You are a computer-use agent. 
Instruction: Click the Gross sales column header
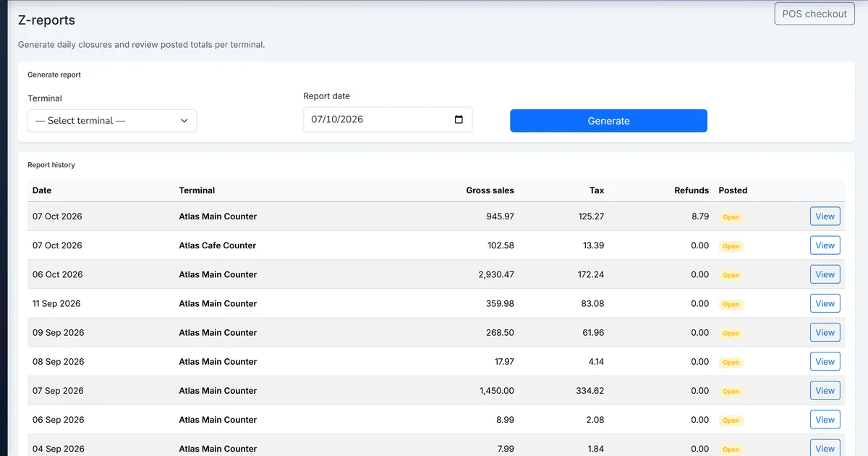coord(490,190)
